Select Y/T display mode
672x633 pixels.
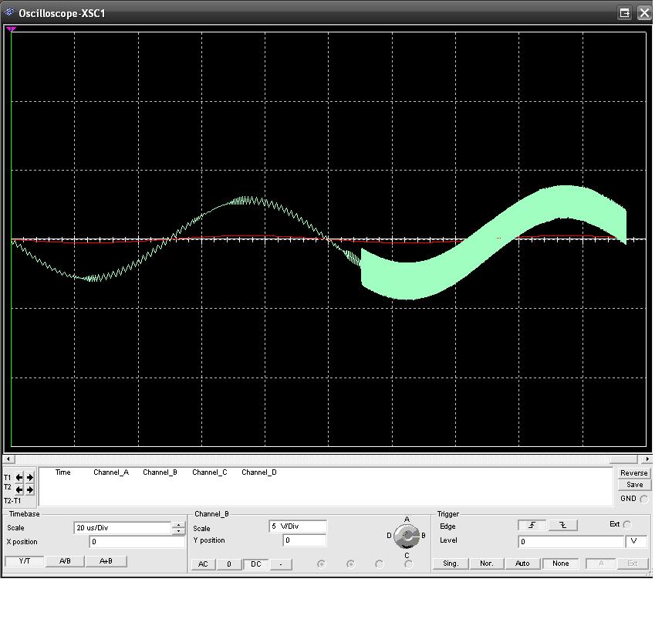coord(25,561)
